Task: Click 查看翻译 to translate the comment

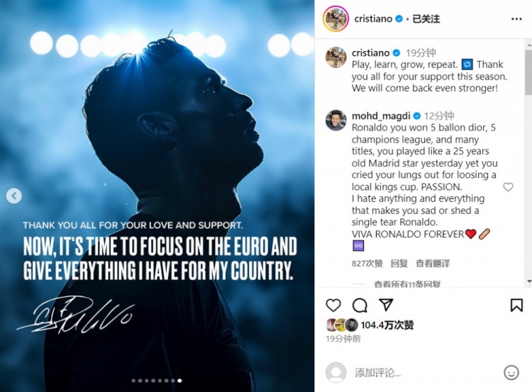Action: 433,264
